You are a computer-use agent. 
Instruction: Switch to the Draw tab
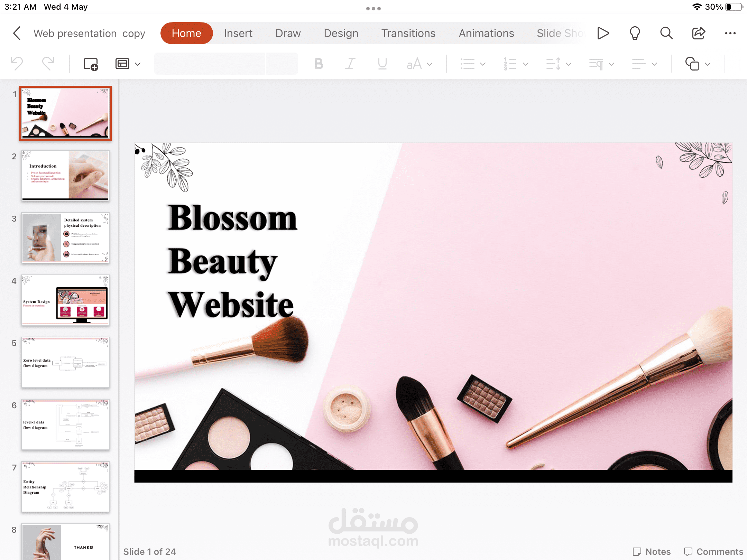(x=289, y=33)
